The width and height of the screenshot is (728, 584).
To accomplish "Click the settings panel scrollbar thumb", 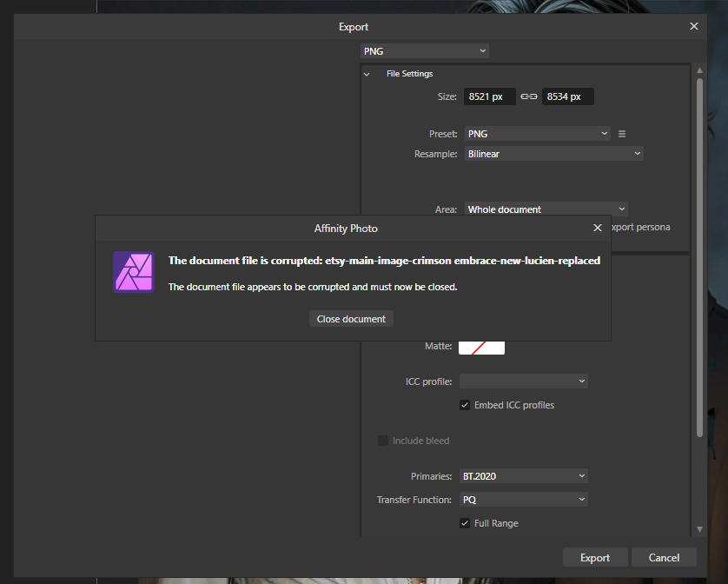I will pyautogui.click(x=699, y=258).
